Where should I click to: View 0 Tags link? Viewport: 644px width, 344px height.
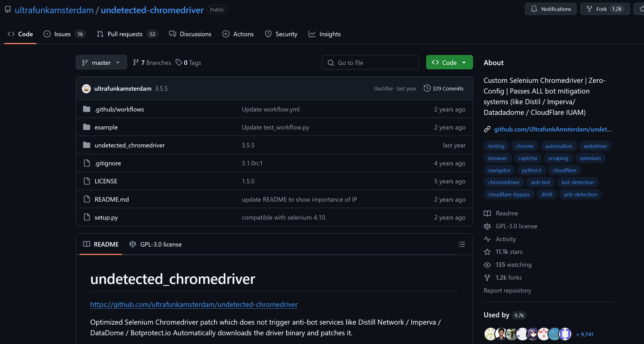tap(188, 62)
